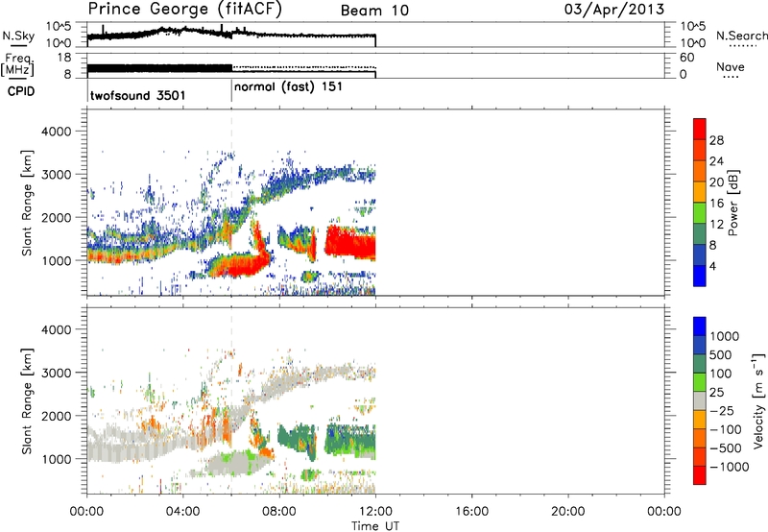
Task: Click the '4' tick on Power colorbar
Action: [x=712, y=266]
